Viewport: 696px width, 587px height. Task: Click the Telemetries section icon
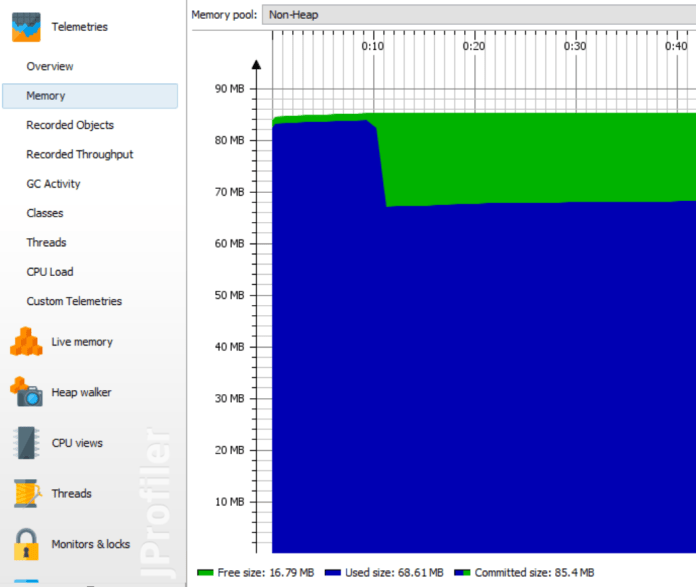(26, 26)
